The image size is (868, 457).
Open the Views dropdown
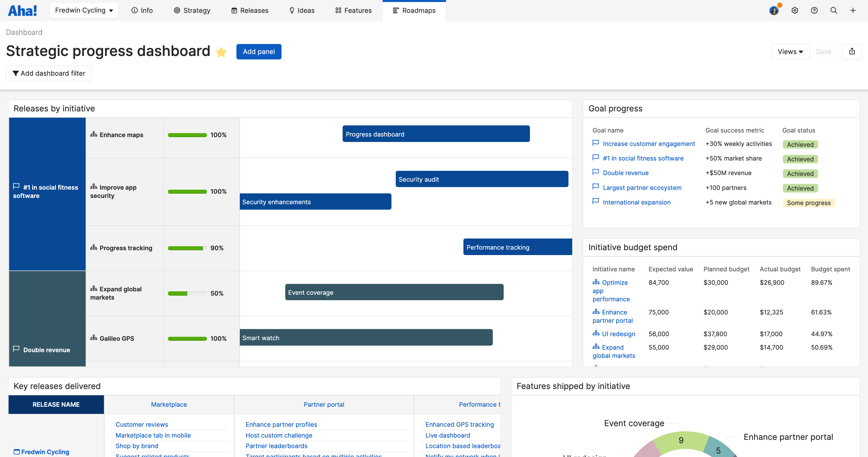pos(790,51)
